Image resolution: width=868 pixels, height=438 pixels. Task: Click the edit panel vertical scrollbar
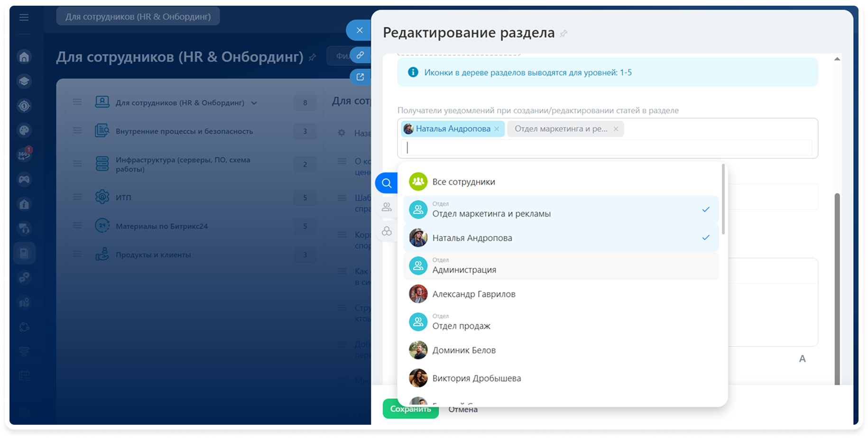click(837, 288)
